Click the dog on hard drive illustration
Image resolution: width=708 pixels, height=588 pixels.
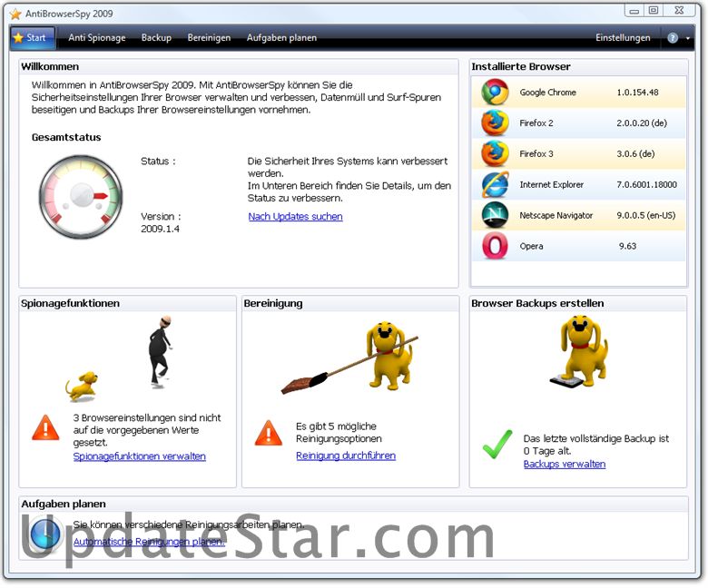[x=580, y=352]
